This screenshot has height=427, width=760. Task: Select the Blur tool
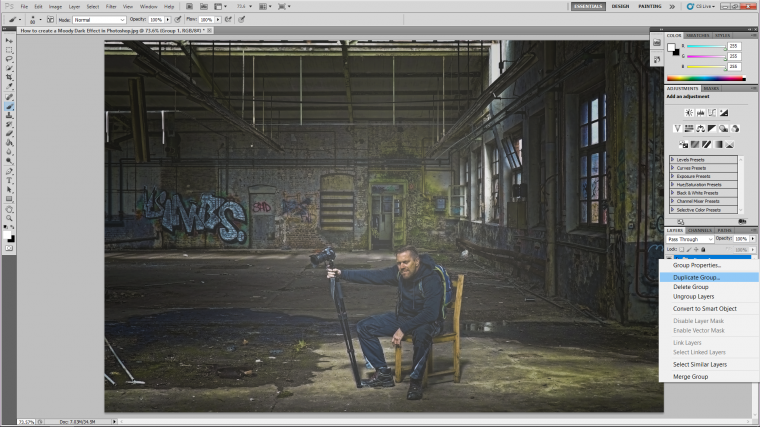click(9, 152)
